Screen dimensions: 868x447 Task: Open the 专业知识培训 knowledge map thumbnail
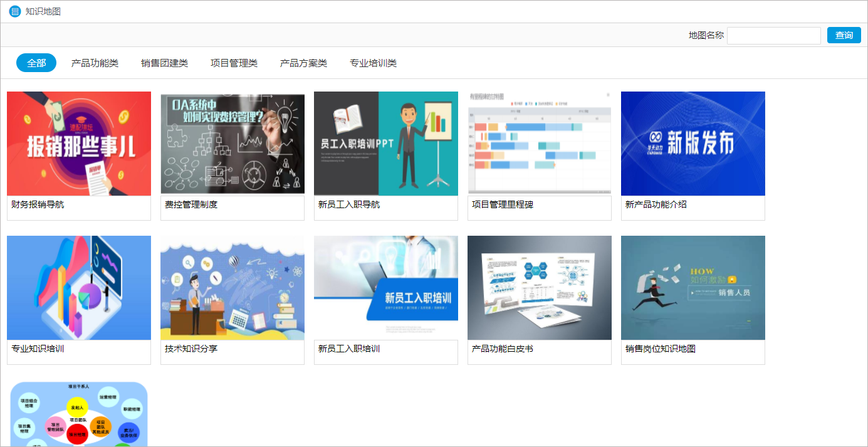(x=78, y=288)
